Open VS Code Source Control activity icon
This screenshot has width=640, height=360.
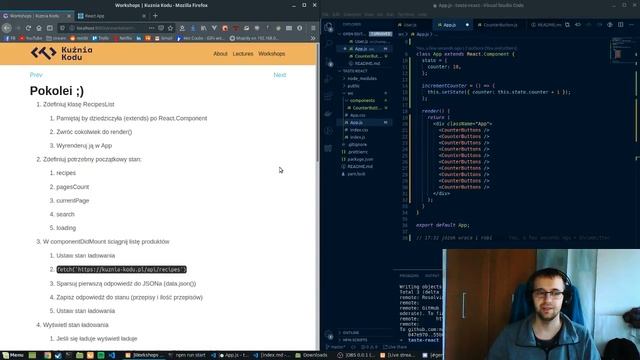click(329, 62)
